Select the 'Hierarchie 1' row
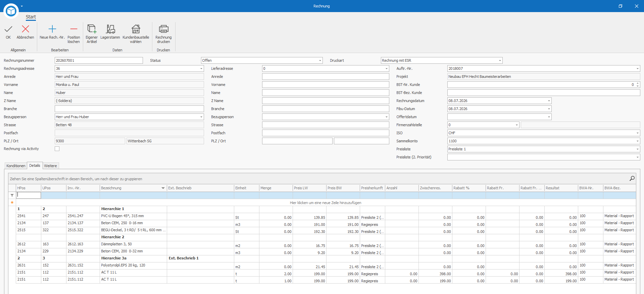The image size is (644, 294). coord(326,209)
